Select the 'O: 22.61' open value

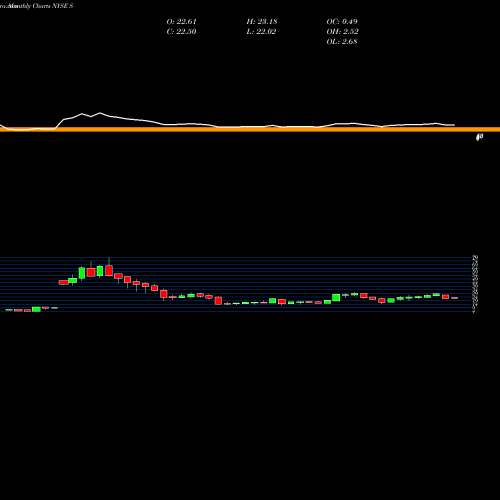pyautogui.click(x=182, y=21)
